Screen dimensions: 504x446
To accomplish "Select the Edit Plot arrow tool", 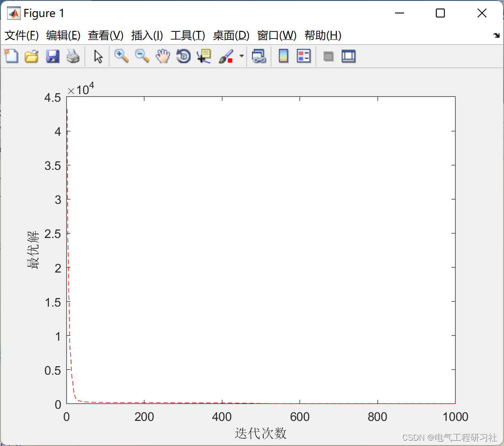I will (98, 56).
